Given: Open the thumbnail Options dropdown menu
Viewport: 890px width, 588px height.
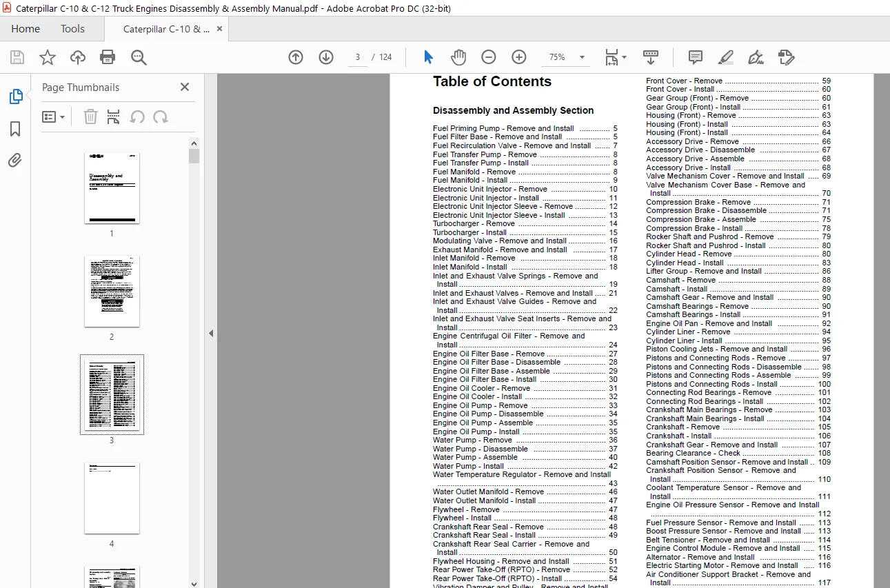Looking at the screenshot, I should point(53,116).
